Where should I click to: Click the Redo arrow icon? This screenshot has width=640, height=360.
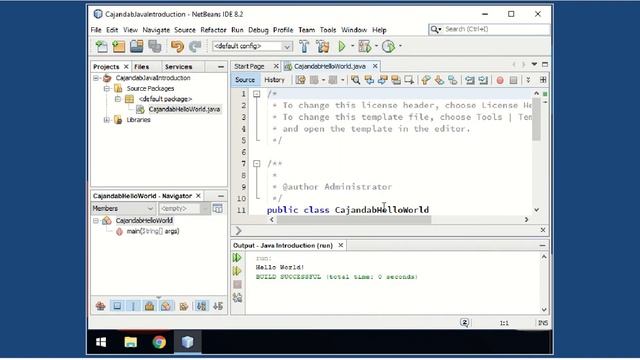195,47
